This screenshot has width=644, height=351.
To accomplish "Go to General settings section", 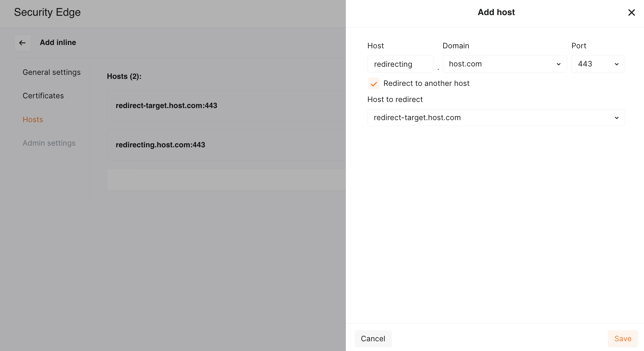I will coord(51,72).
